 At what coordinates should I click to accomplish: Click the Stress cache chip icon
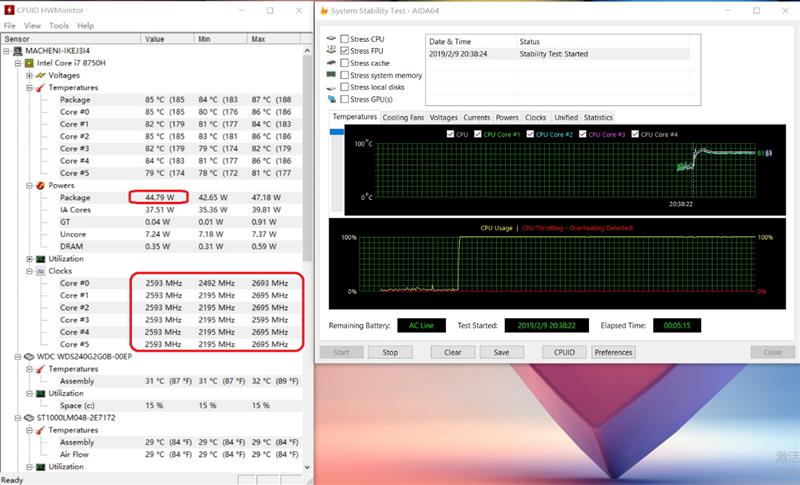(x=331, y=62)
